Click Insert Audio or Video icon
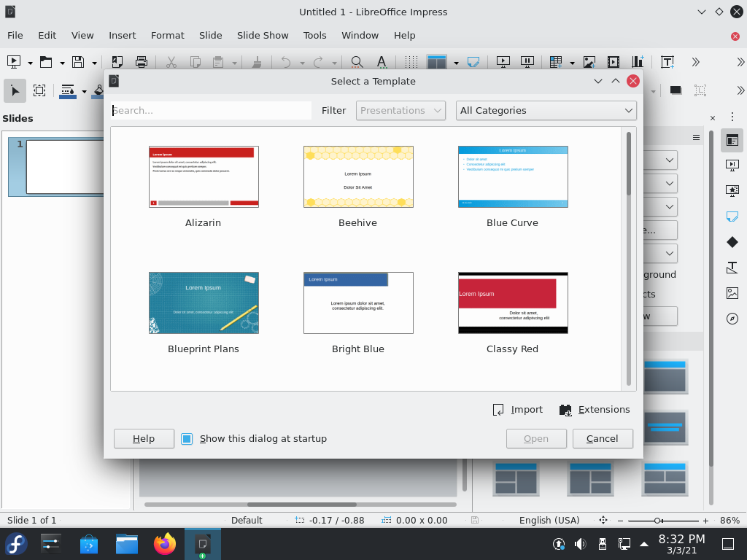Viewport: 747px width, 560px height. click(614, 62)
